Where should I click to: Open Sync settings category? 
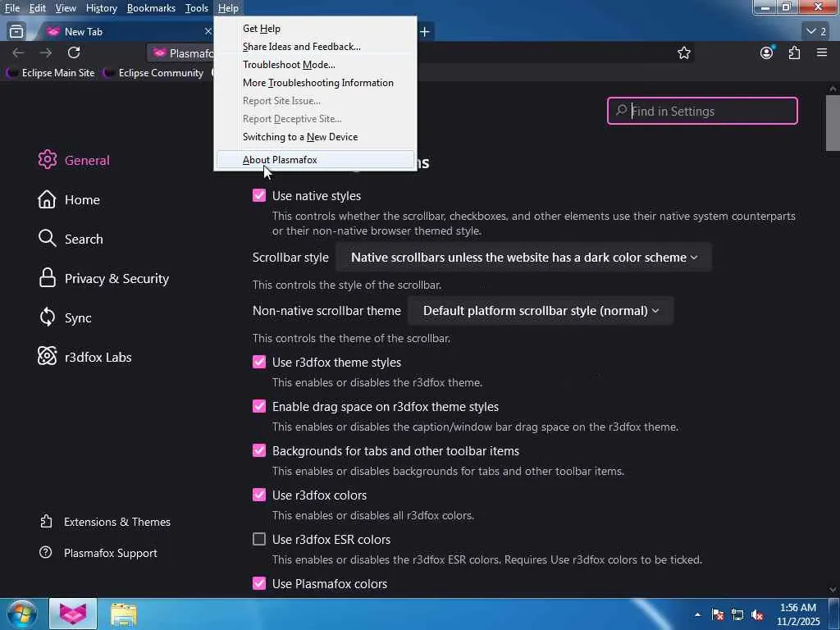[65, 317]
